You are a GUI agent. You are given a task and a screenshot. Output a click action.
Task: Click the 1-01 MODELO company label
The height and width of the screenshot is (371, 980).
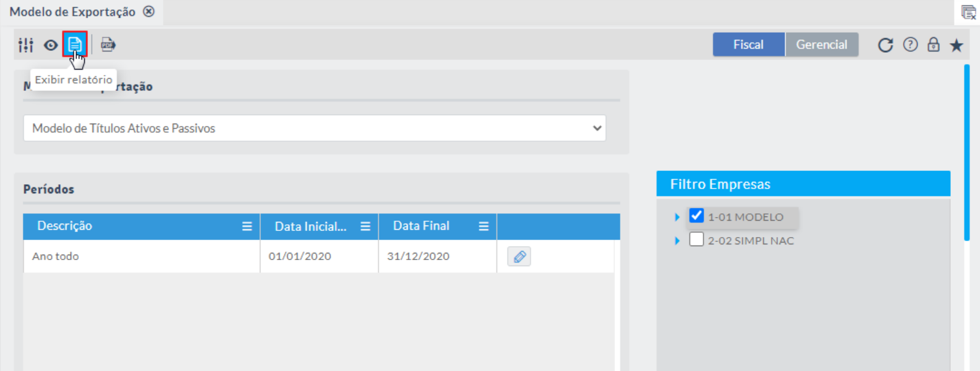pyautogui.click(x=745, y=217)
